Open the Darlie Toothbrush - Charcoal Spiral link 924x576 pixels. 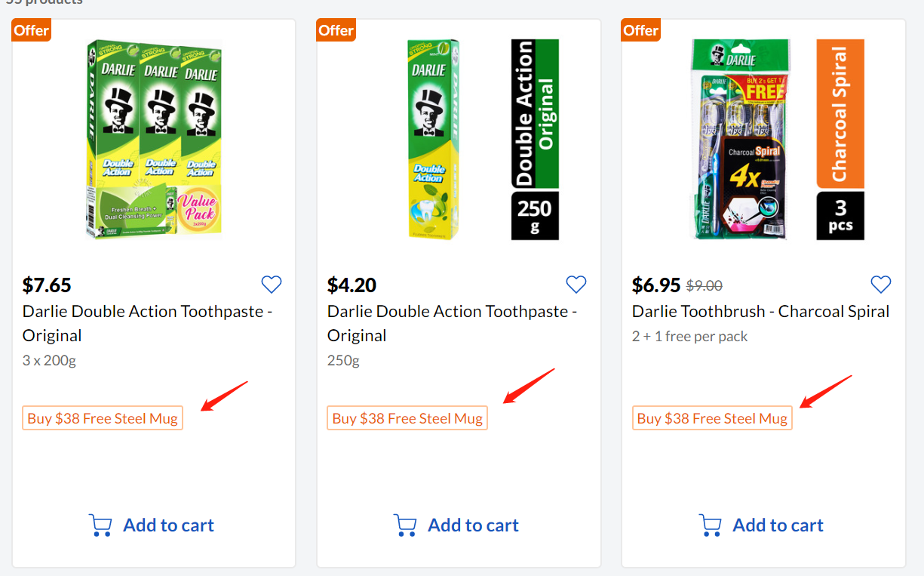point(760,311)
